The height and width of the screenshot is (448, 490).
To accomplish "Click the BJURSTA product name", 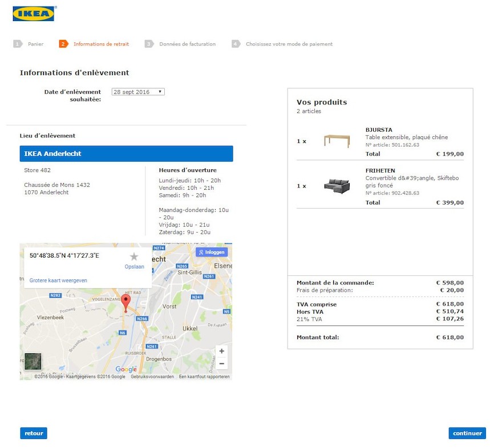I will coord(379,129).
